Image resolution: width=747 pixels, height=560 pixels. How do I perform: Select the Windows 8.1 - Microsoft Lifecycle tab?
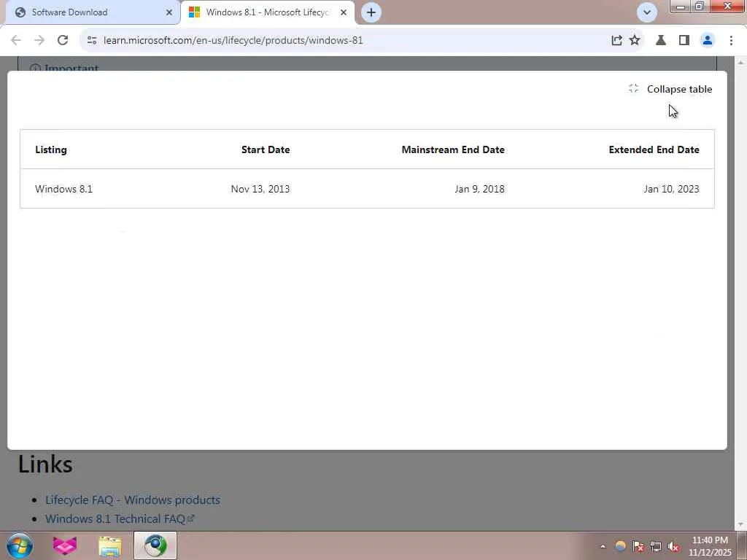pos(267,12)
